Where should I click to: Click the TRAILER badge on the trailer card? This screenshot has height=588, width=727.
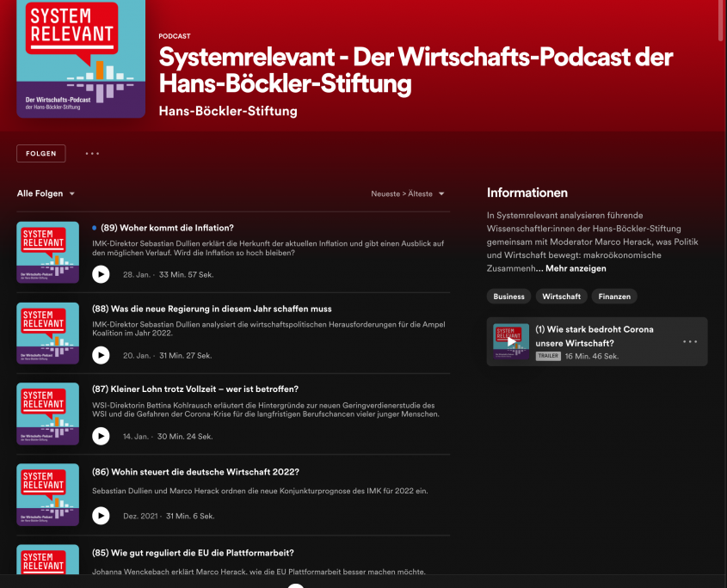(x=548, y=356)
